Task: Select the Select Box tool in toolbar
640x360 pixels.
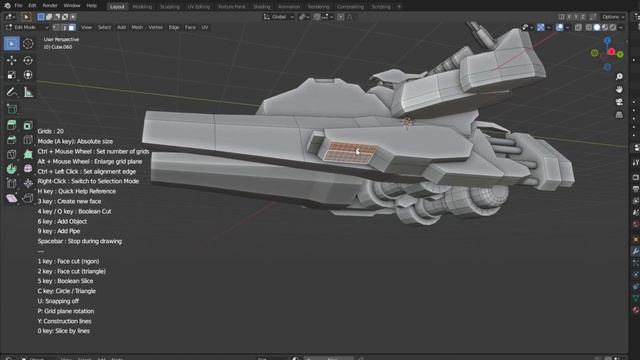Action: pyautogui.click(x=11, y=43)
